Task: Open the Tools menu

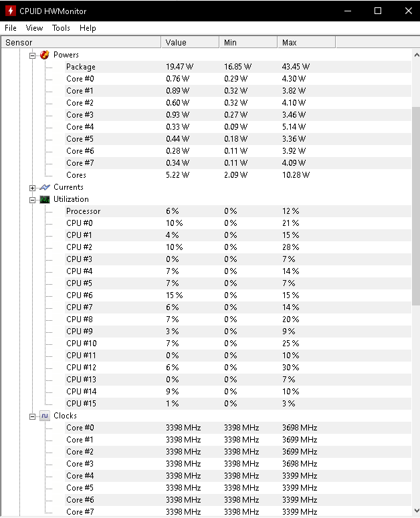Action: pos(61,28)
